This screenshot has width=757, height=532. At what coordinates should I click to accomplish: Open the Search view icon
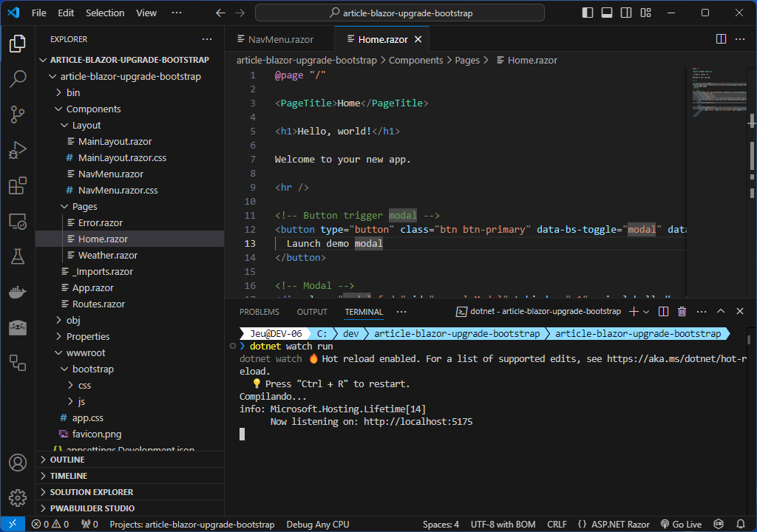(x=18, y=78)
